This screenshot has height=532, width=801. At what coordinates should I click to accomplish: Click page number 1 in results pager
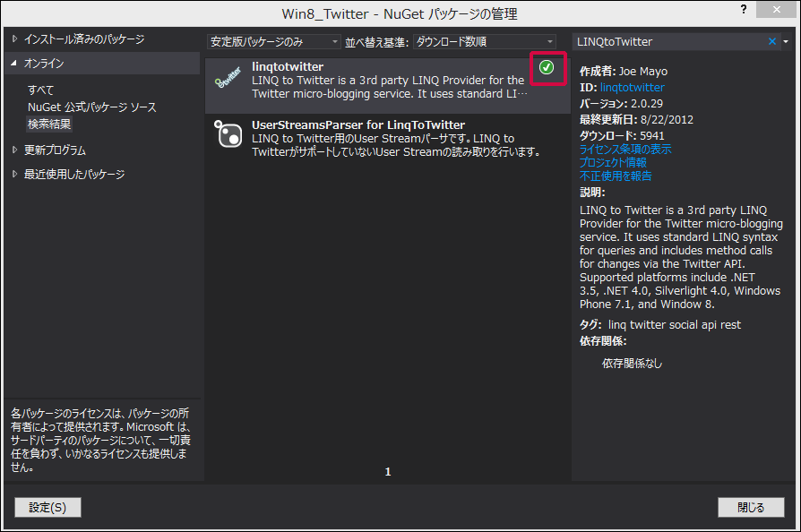coord(388,471)
